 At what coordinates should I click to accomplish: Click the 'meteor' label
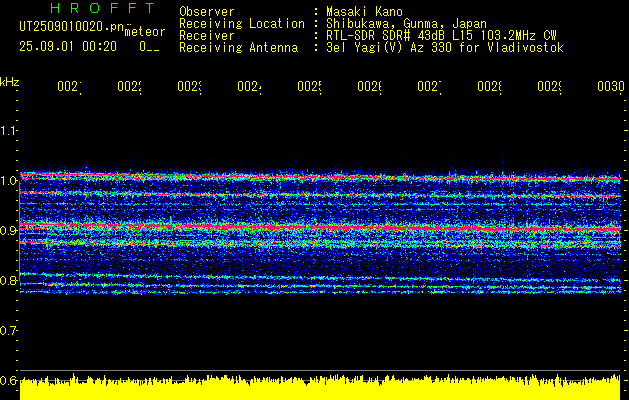tap(145, 32)
